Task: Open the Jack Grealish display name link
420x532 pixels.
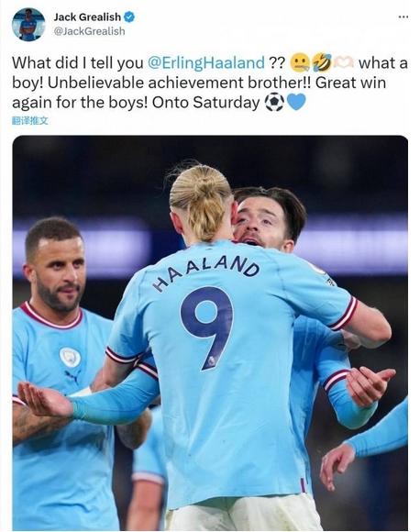Action: pos(87,17)
